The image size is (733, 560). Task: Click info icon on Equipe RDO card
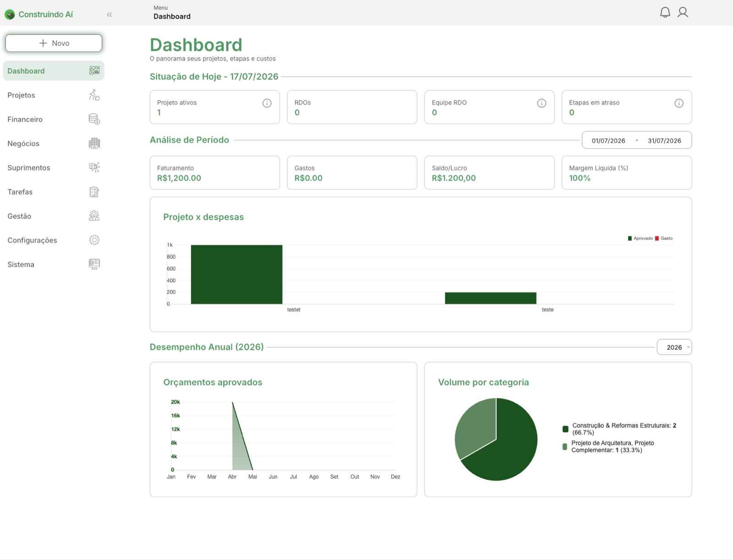tap(542, 103)
